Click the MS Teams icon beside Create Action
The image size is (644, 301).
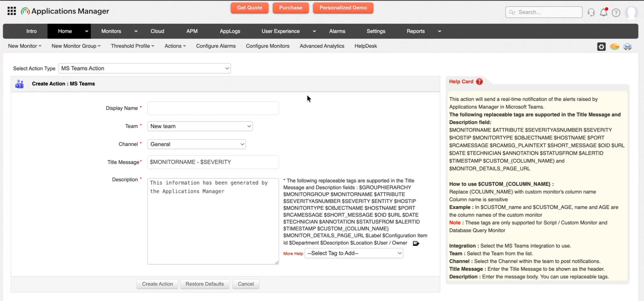point(20,84)
